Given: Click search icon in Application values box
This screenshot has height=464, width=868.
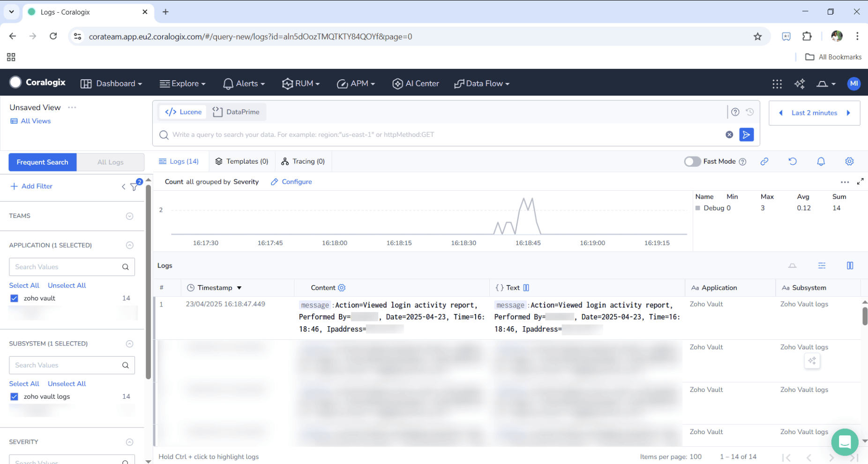Looking at the screenshot, I should (126, 267).
